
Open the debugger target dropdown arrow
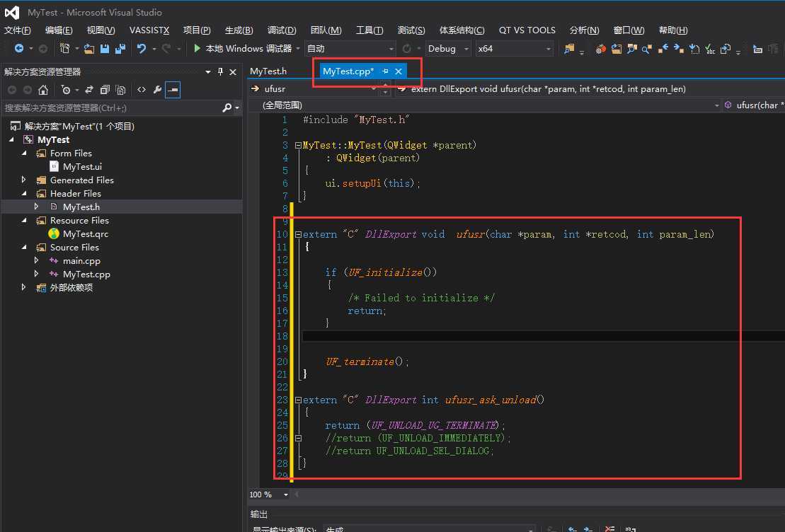(x=298, y=49)
